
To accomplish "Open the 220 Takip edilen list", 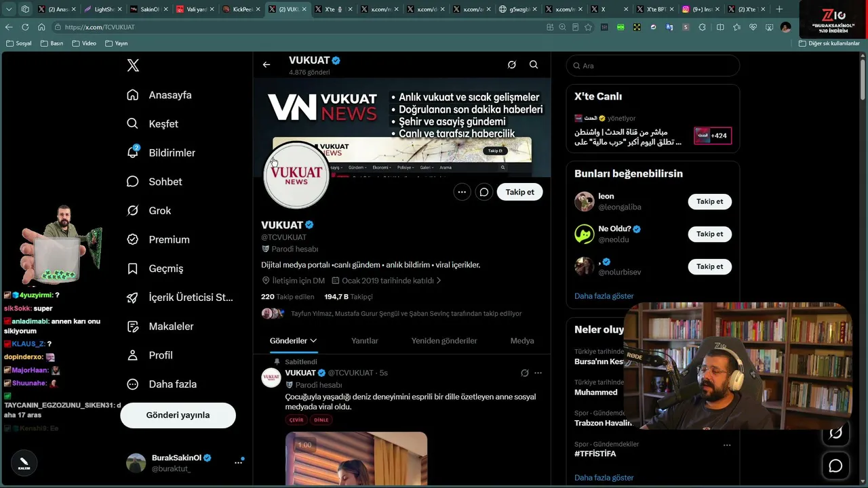I will tap(288, 297).
